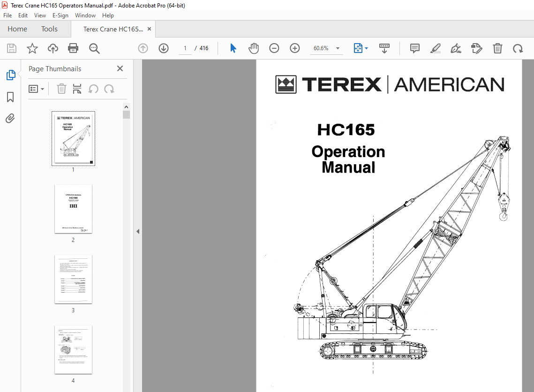Open the Edit menu

coord(23,15)
